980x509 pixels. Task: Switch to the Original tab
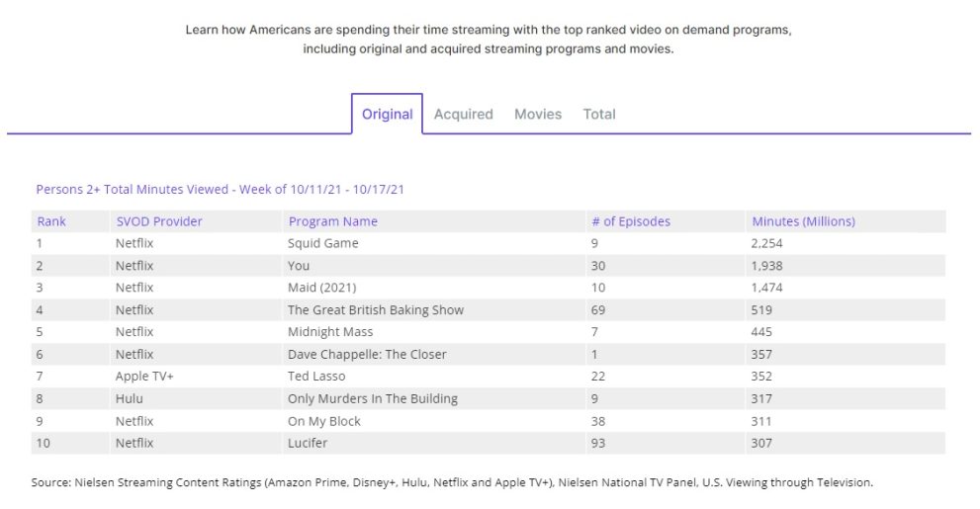click(387, 115)
